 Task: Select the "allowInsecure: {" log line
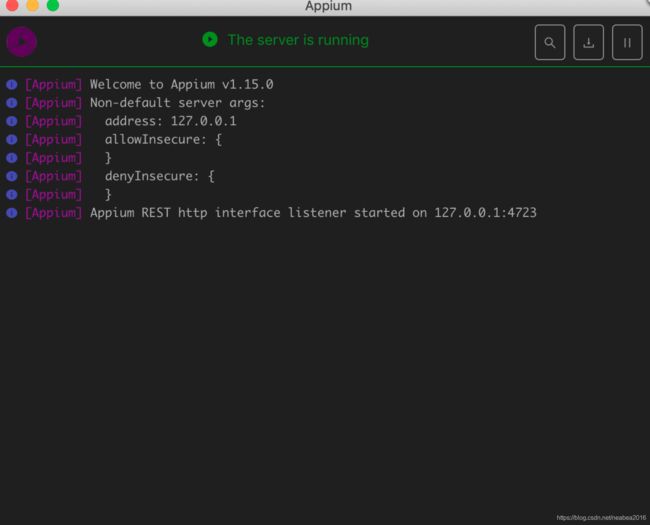coord(163,139)
